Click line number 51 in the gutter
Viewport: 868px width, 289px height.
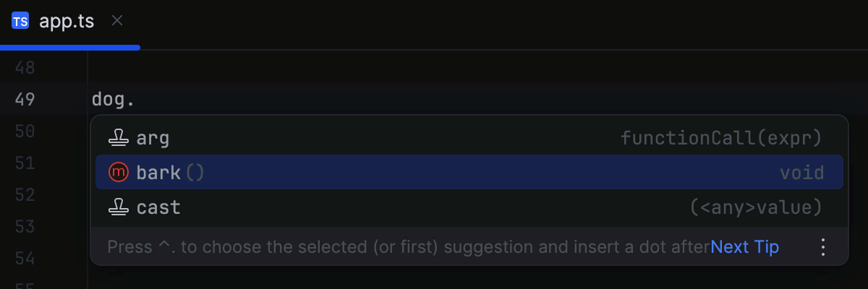pyautogui.click(x=25, y=163)
